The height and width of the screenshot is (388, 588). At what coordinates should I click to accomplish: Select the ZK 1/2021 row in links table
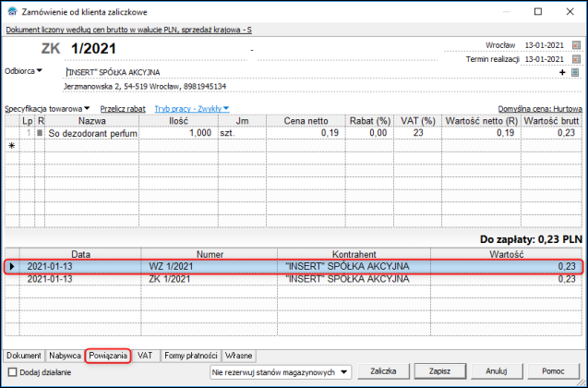click(x=294, y=279)
